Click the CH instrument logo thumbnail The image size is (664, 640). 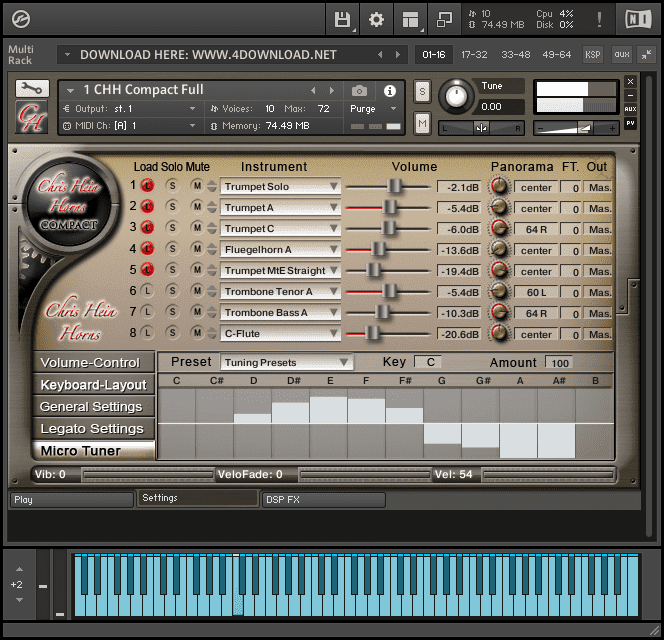click(32, 117)
